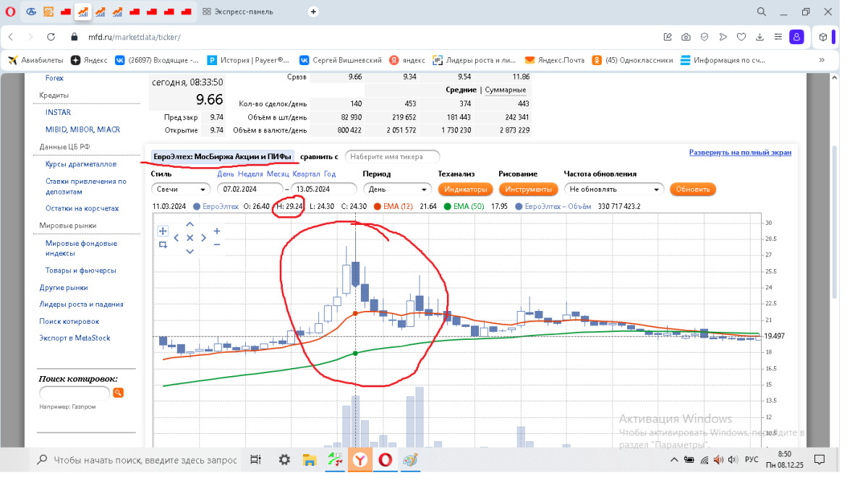The image size is (868, 499).
Task: Click the heart bookmark icon in address bar
Action: pos(741,37)
